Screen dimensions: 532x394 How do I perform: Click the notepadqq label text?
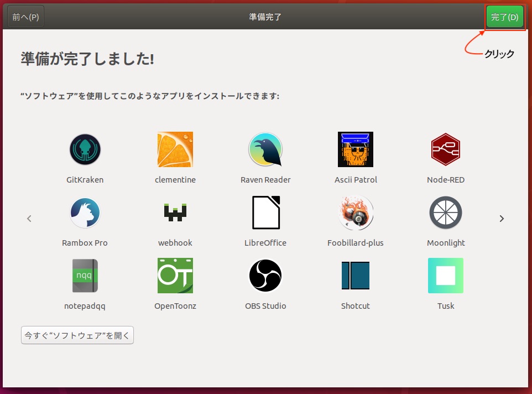point(85,306)
